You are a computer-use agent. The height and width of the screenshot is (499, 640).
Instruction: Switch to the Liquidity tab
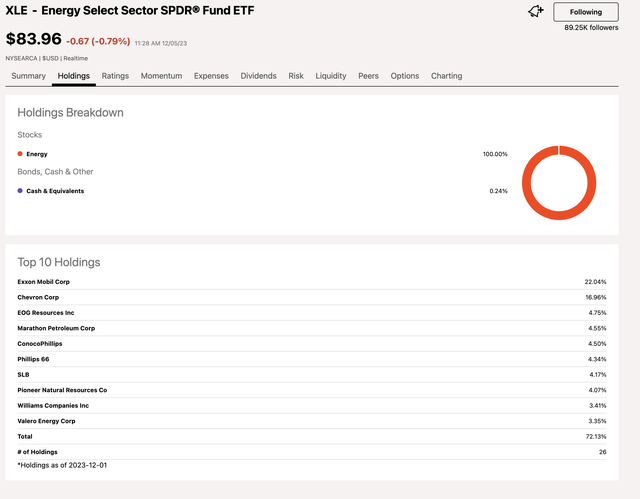point(331,76)
